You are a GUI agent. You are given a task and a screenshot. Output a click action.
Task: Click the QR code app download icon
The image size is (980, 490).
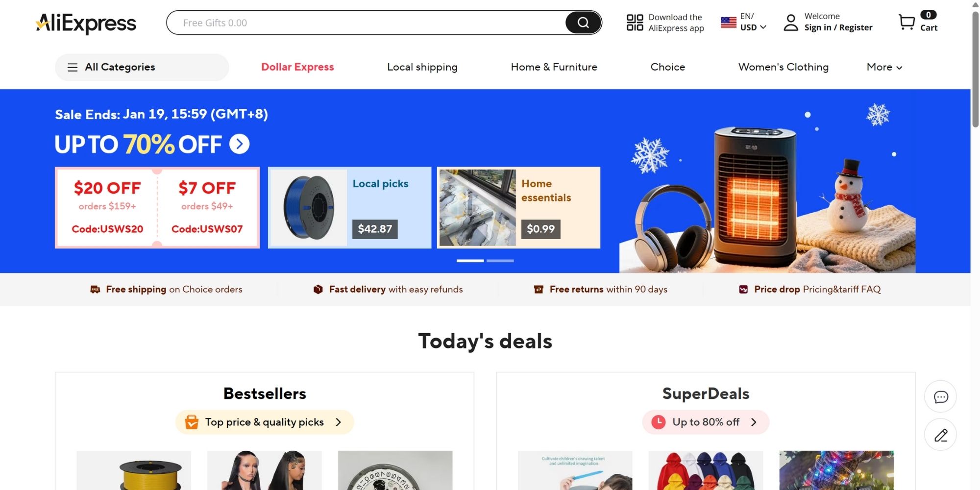tap(635, 23)
